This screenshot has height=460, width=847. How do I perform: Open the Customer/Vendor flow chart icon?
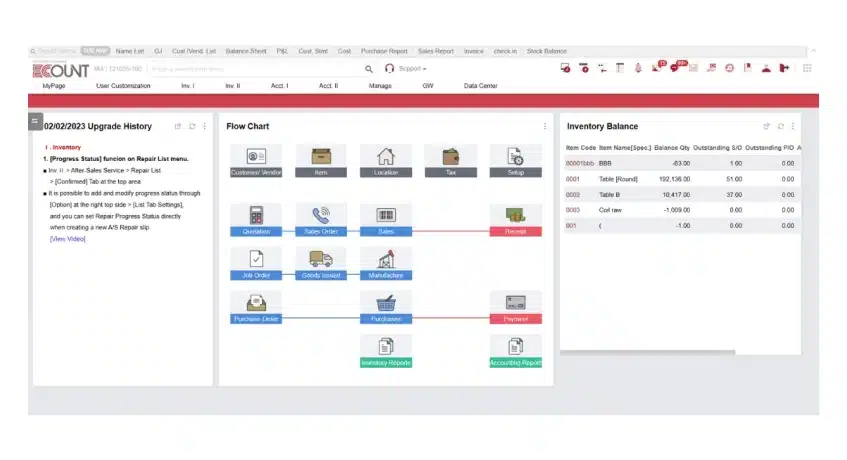coord(256,157)
